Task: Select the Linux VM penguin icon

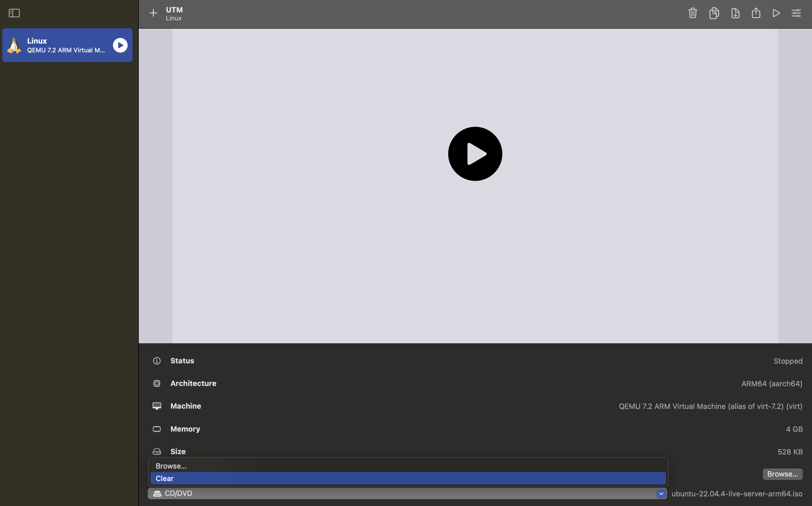Action: click(x=14, y=45)
